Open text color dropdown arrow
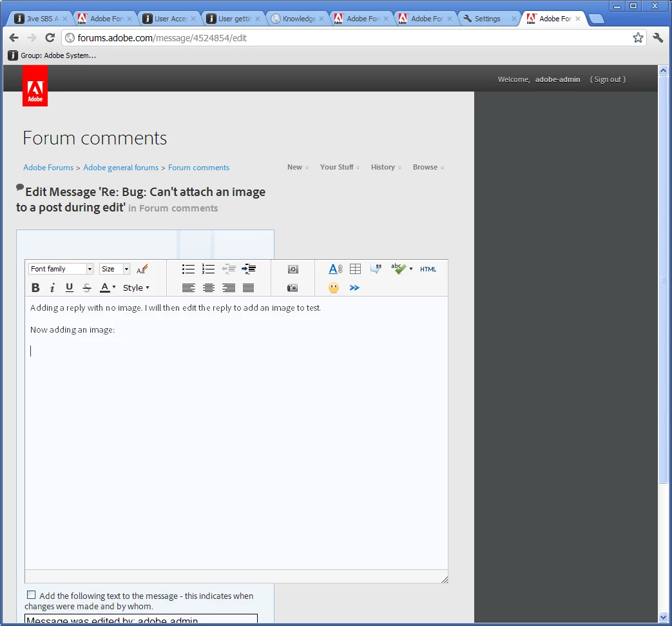The image size is (672, 626). [114, 288]
